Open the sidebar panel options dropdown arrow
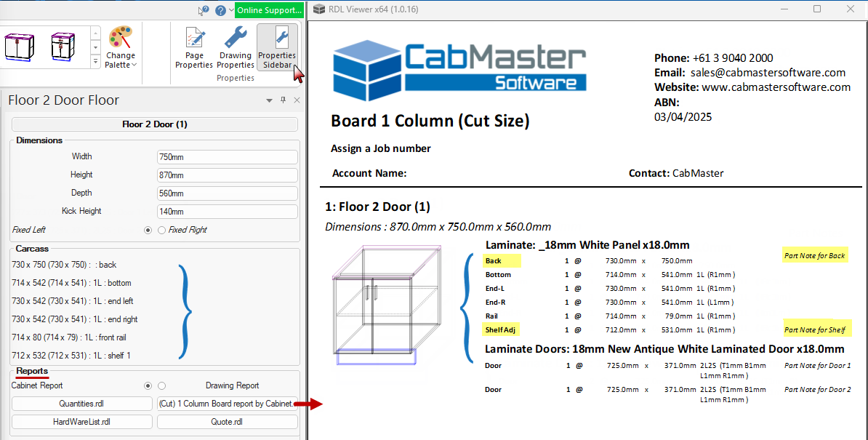The width and height of the screenshot is (868, 440). click(269, 101)
